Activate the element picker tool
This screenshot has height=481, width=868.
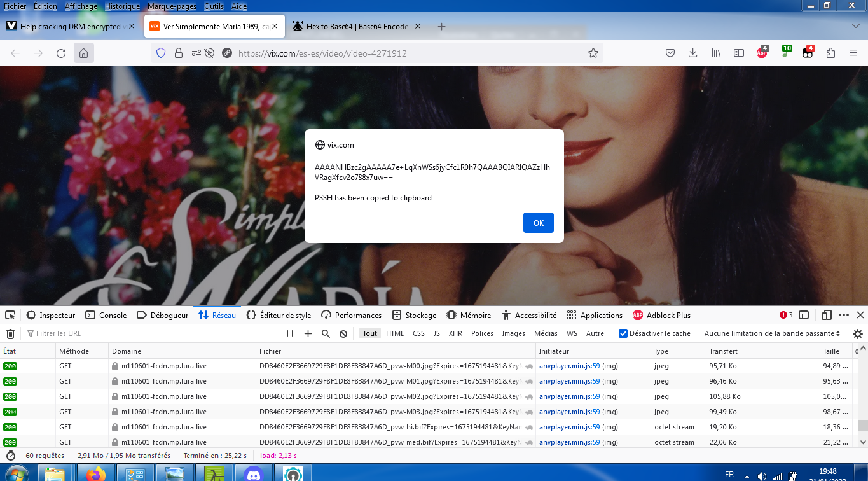click(10, 315)
